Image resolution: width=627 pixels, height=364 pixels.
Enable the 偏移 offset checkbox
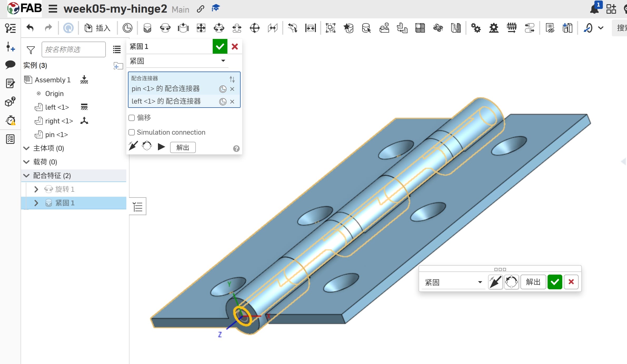[132, 118]
